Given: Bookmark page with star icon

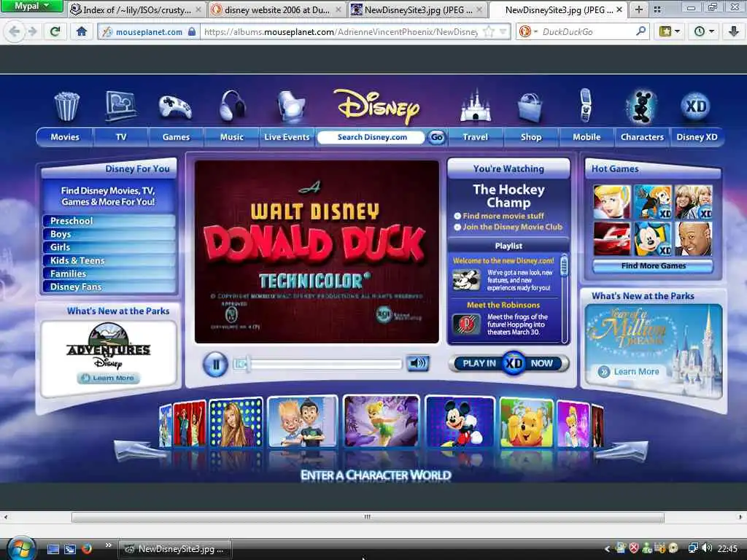Looking at the screenshot, I should (x=488, y=31).
